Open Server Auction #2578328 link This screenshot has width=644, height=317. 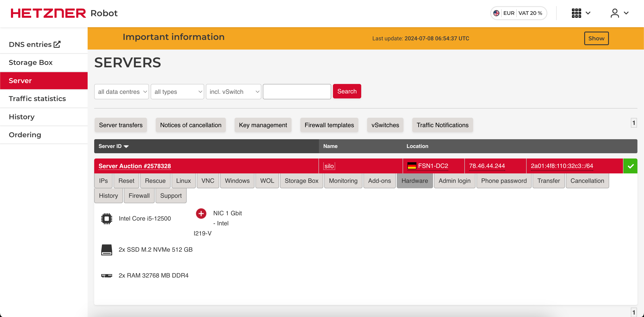[x=134, y=166]
